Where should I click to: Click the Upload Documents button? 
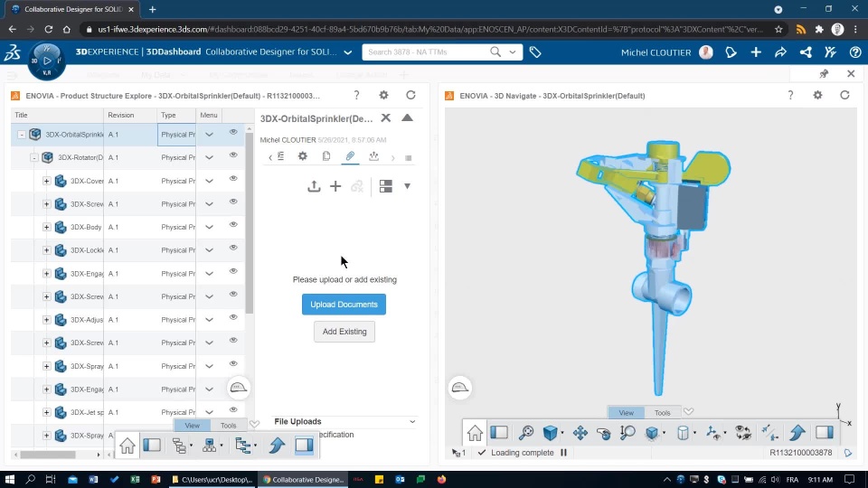[x=344, y=305]
